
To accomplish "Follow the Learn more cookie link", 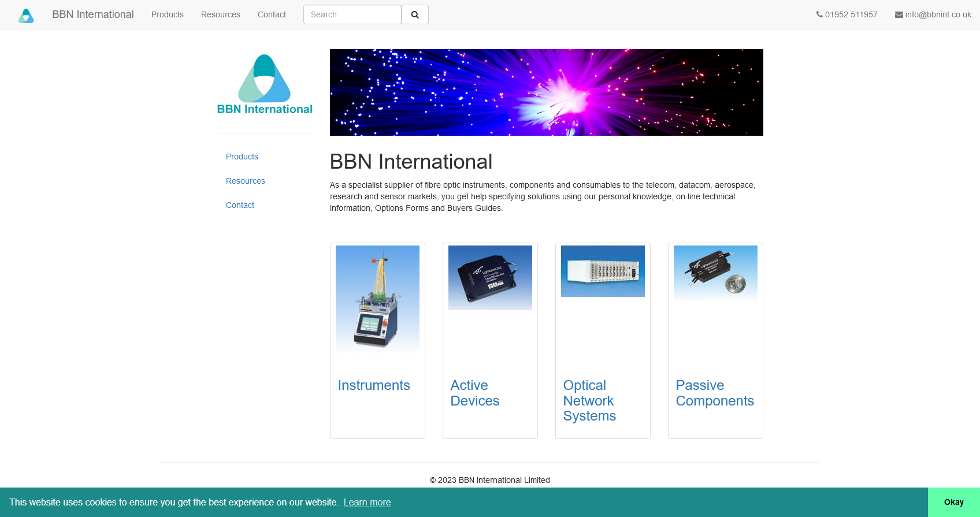I will coord(367,502).
